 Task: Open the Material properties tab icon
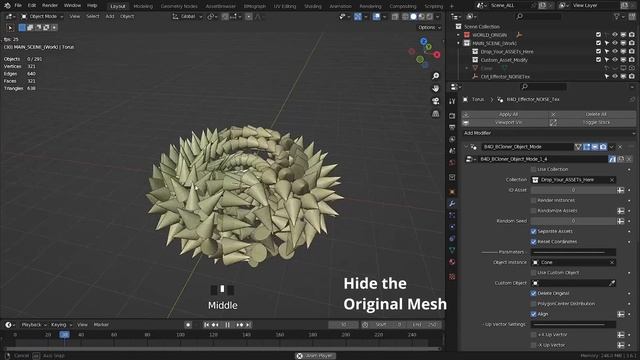point(452,262)
